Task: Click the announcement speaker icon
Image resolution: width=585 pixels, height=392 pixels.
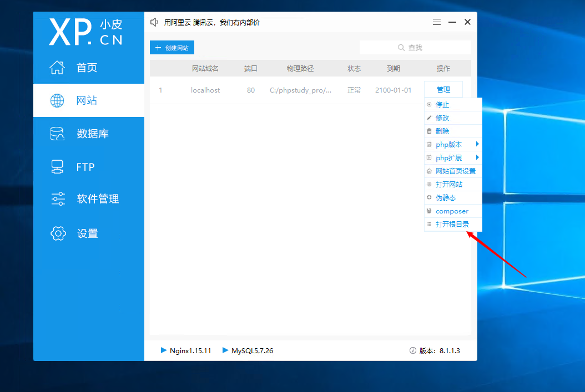Action: 154,22
